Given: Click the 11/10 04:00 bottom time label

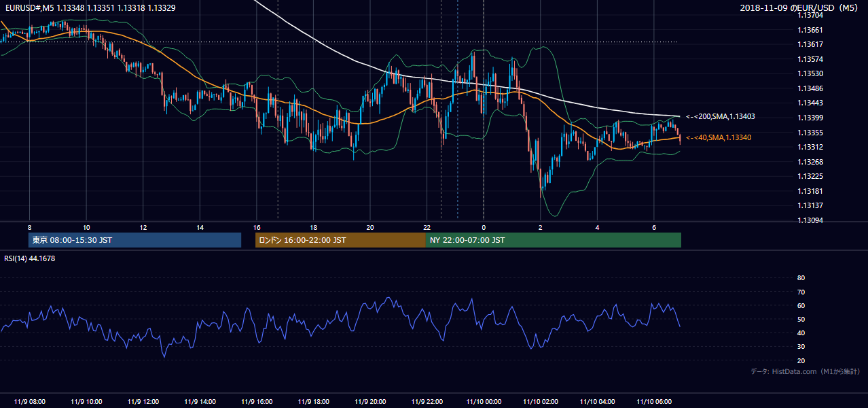Looking at the screenshot, I should point(597,402).
